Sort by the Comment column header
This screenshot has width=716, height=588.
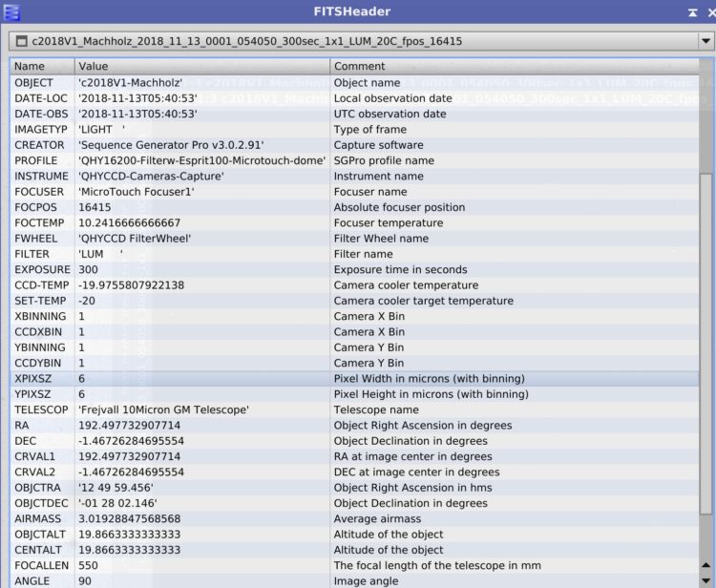point(515,66)
